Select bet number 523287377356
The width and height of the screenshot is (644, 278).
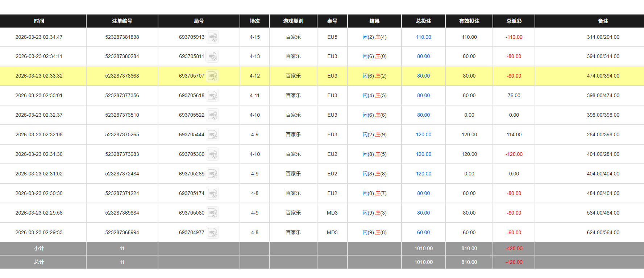click(x=122, y=95)
